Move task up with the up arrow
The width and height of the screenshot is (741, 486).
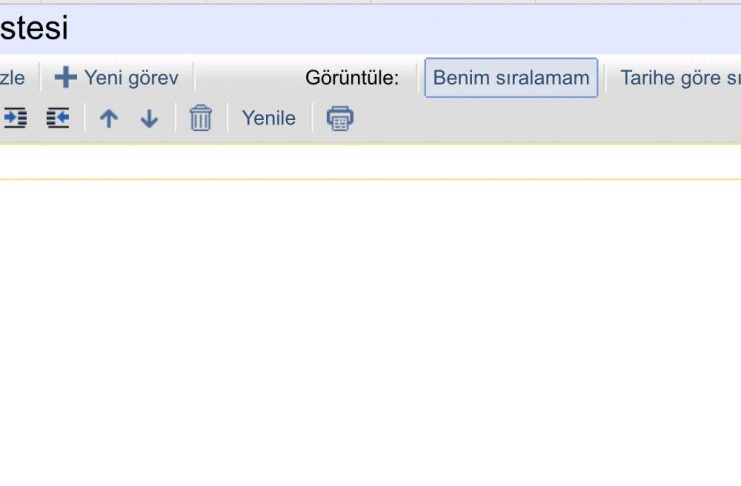tap(109, 118)
